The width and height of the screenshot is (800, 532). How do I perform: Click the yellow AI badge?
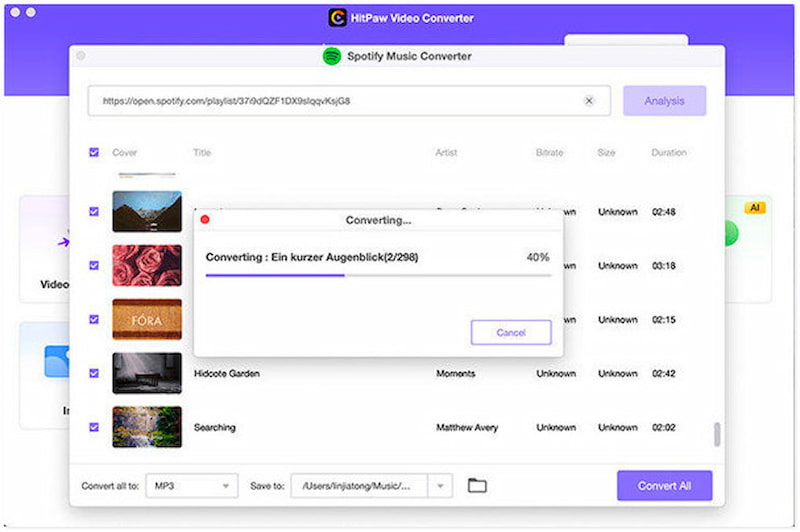754,208
